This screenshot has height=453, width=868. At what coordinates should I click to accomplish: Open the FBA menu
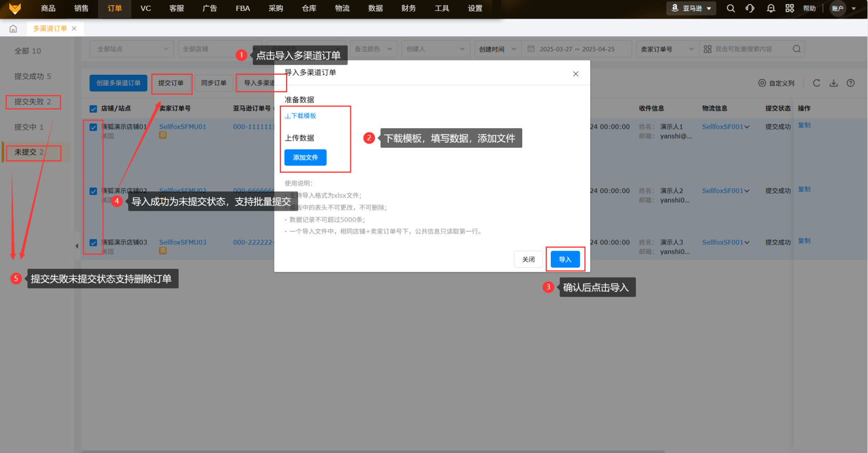pyautogui.click(x=243, y=8)
